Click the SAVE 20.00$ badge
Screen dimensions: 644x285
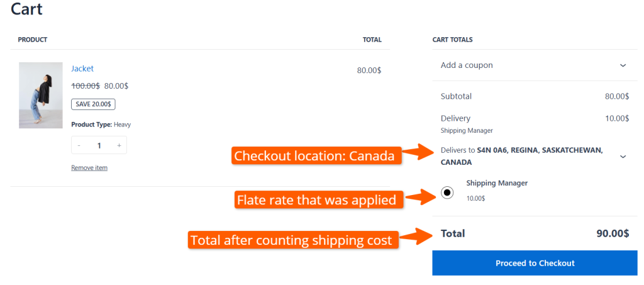pos(93,104)
